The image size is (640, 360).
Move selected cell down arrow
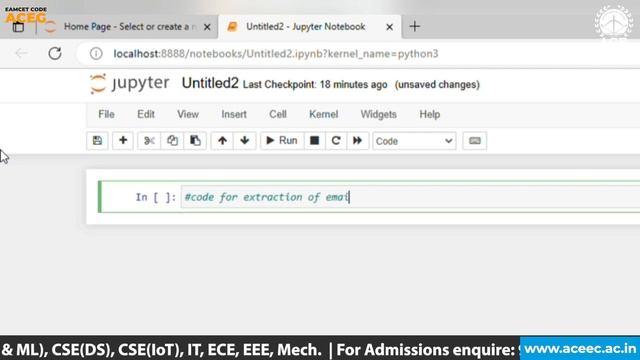[245, 141]
